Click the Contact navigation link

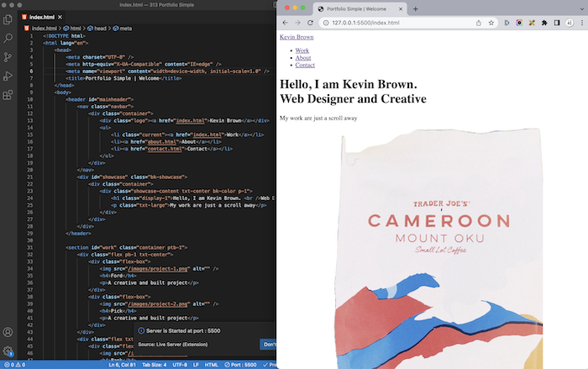pyautogui.click(x=305, y=65)
